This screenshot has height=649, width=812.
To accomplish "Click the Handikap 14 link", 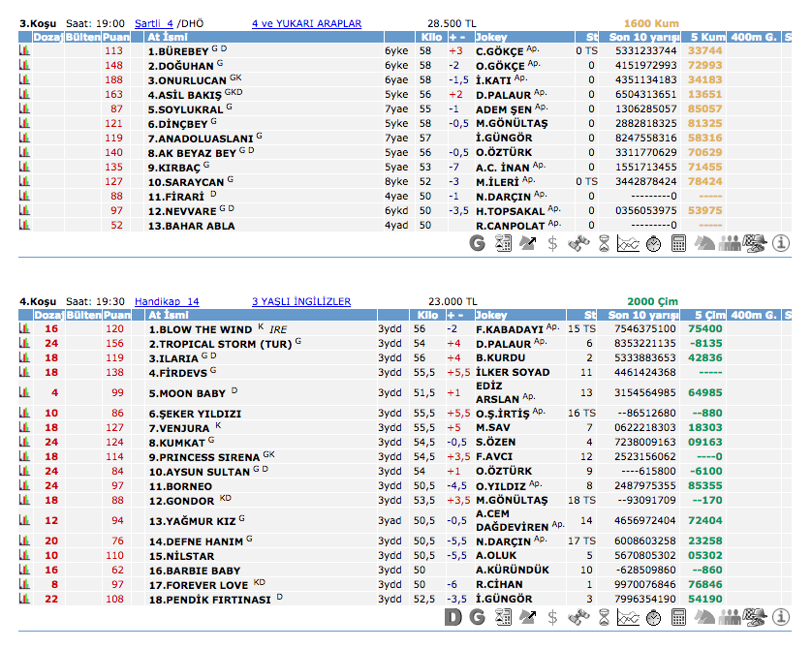I will (167, 301).
